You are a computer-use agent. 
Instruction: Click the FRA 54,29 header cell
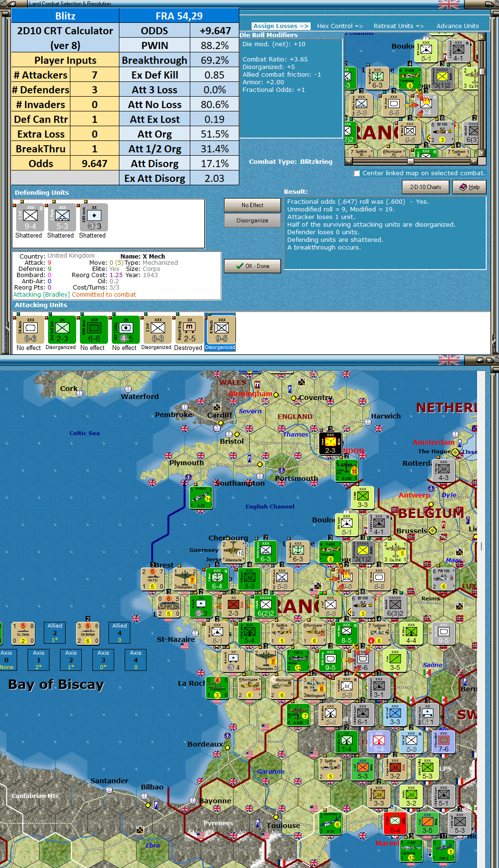click(179, 16)
